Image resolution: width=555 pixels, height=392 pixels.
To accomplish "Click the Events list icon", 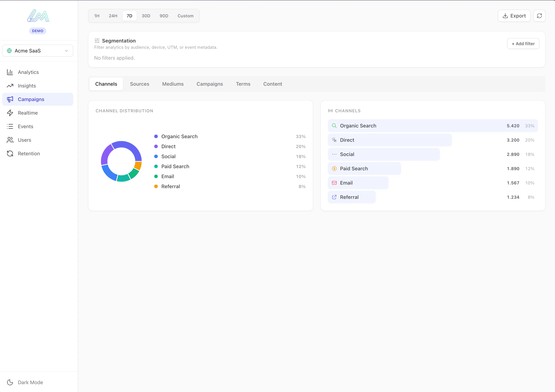I will pos(10,126).
